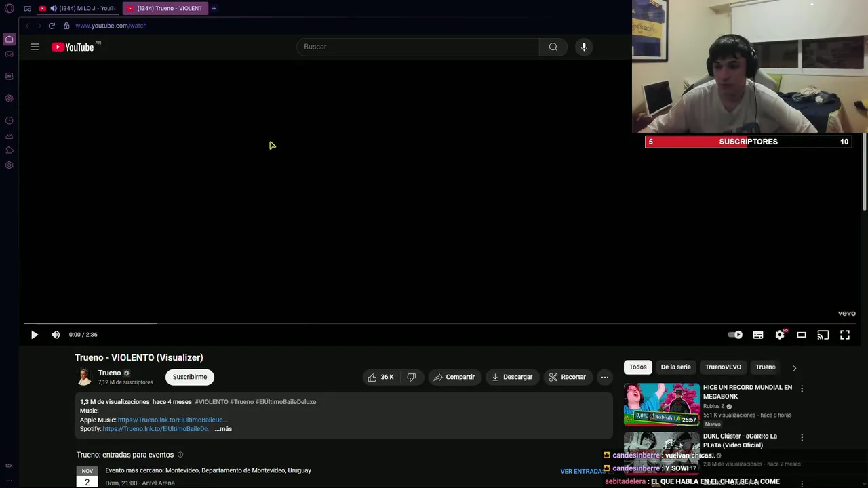The height and width of the screenshot is (488, 868).
Task: Open options for the DUKI Clúster video
Action: pyautogui.click(x=802, y=438)
